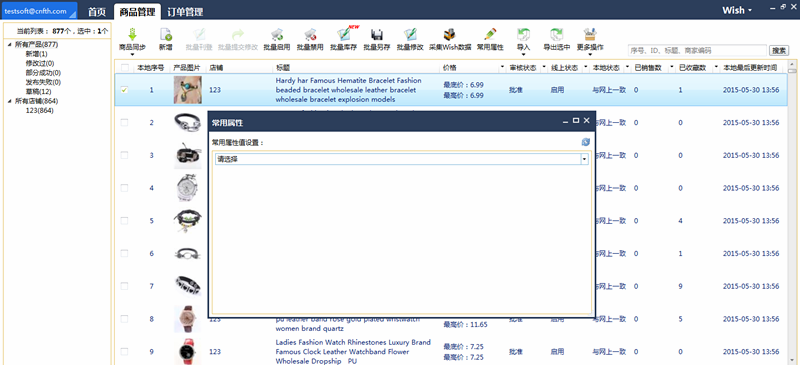
Task: Open filter arrow of 已收藏数 column
Action: coord(716,68)
